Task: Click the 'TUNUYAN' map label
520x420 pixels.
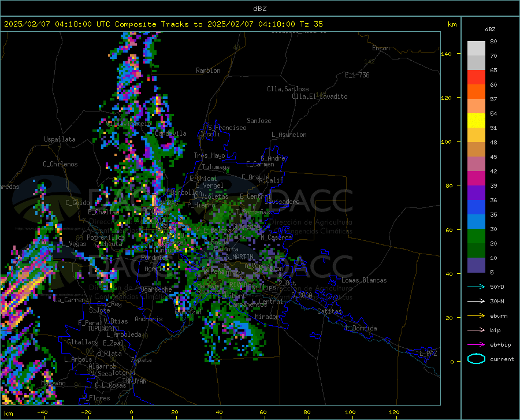Action: click(x=134, y=381)
